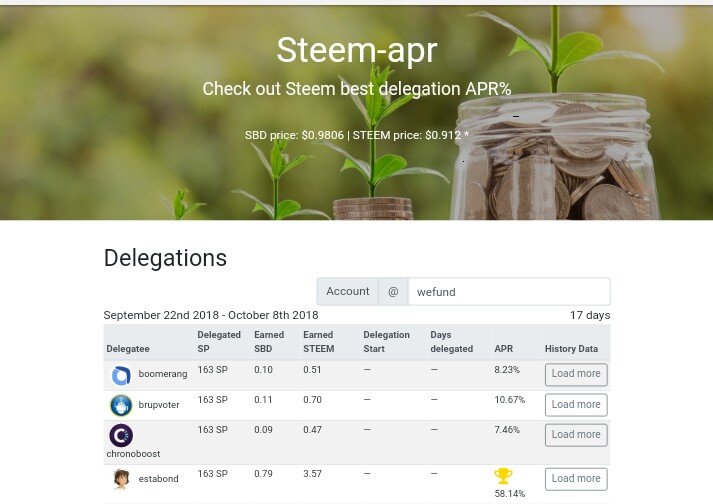The height and width of the screenshot is (504, 713).
Task: Click the @ symbol addon
Action: 393,291
